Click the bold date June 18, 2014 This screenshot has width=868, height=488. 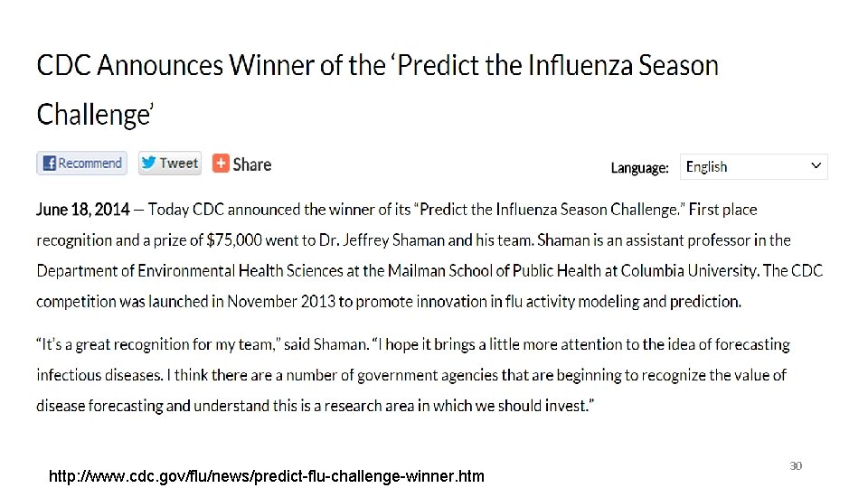click(x=83, y=210)
